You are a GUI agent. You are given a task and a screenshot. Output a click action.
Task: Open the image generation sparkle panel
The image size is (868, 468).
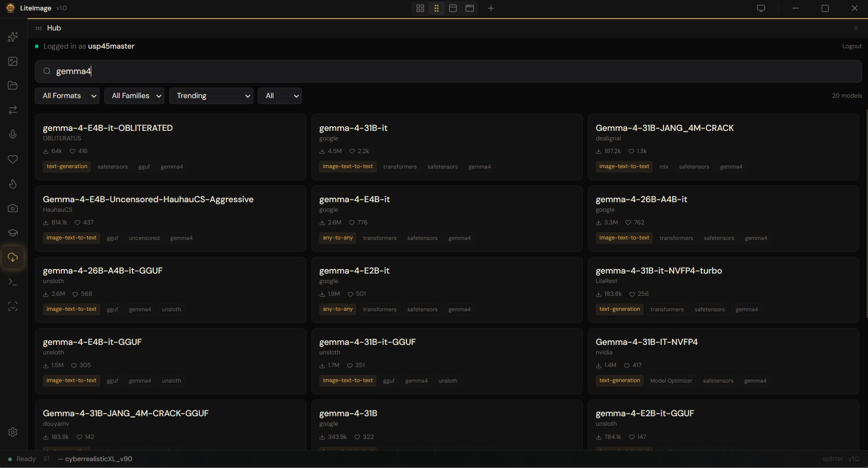pyautogui.click(x=12, y=37)
